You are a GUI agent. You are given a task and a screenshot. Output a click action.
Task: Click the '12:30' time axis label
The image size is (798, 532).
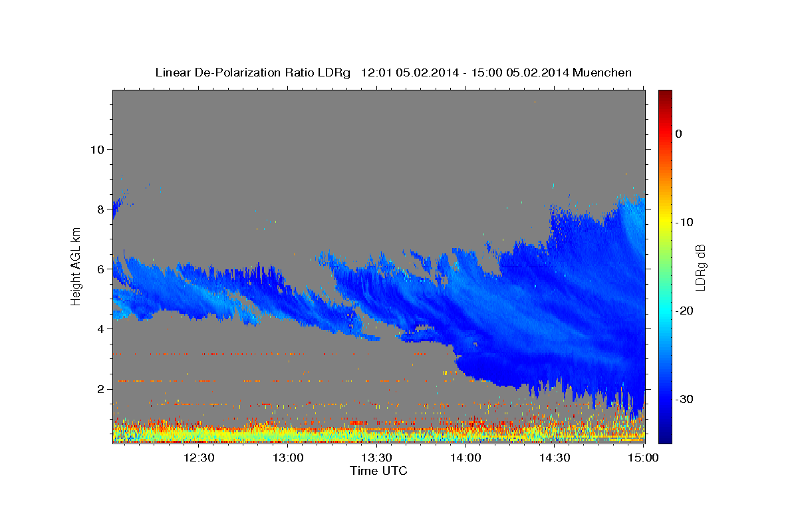199,458
